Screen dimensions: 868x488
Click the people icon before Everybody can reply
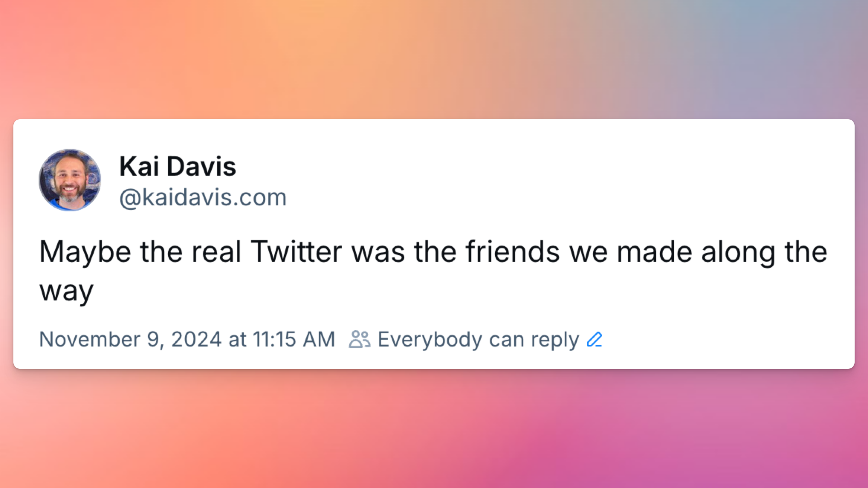pos(359,339)
